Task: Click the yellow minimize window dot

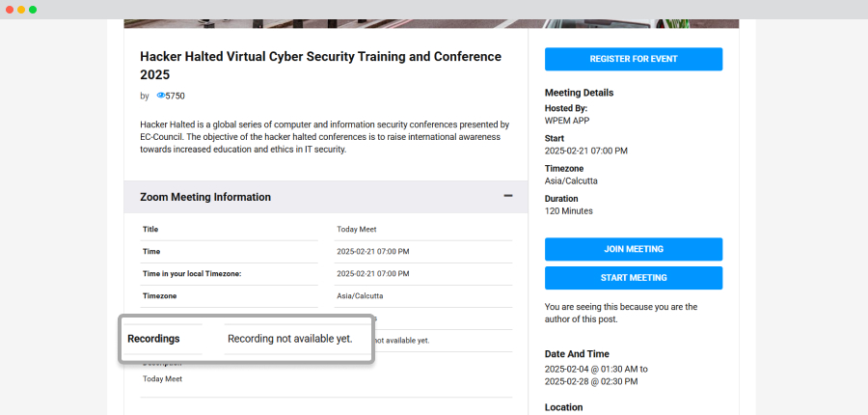Action: [x=21, y=10]
